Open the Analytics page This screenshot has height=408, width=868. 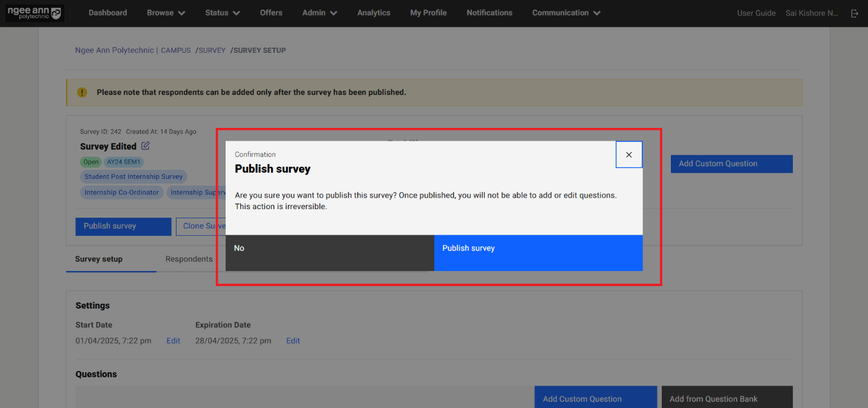pos(374,13)
